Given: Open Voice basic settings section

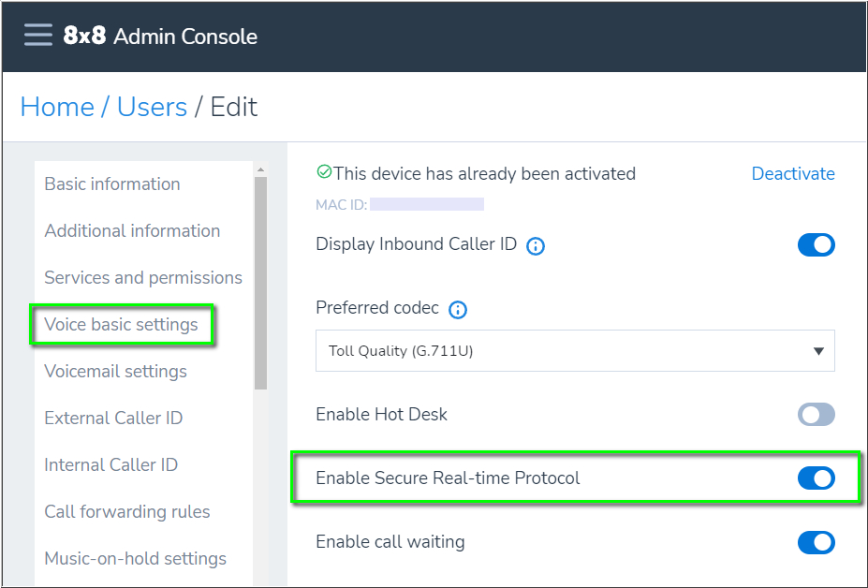Looking at the screenshot, I should pyautogui.click(x=122, y=325).
